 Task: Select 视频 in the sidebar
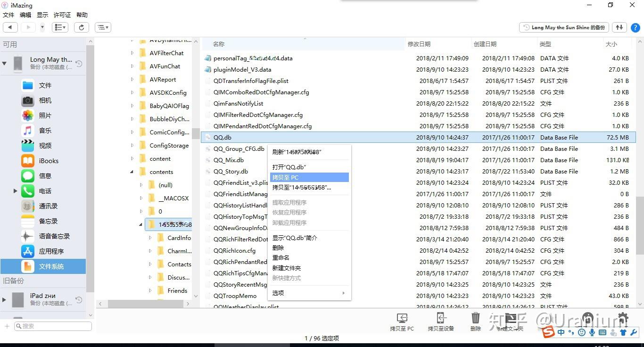45,146
